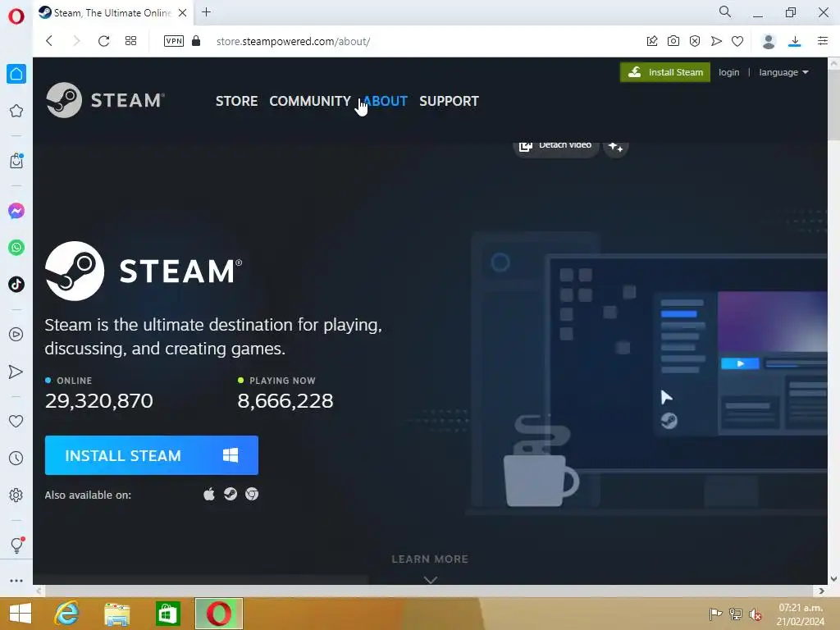Viewport: 840px width, 630px height.
Task: Click the blue INSTALL STEAM button
Action: tap(152, 455)
